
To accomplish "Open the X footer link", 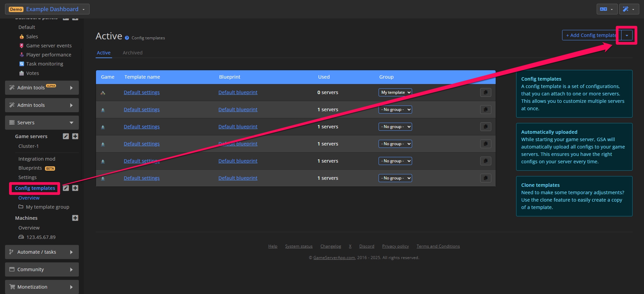I will [x=350, y=246].
